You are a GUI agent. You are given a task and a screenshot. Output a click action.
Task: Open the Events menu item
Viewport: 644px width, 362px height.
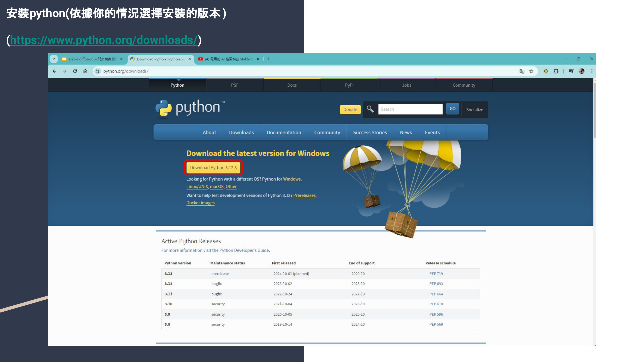point(432,132)
